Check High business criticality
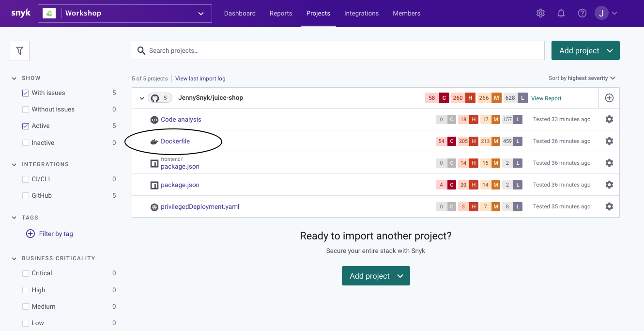644x331 pixels. click(x=26, y=290)
